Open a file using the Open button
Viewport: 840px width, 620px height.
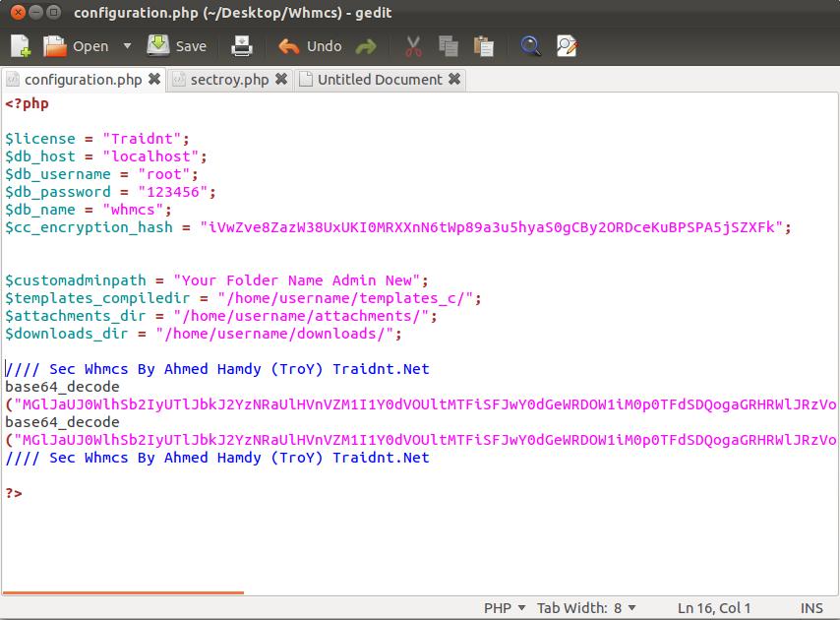tap(76, 46)
